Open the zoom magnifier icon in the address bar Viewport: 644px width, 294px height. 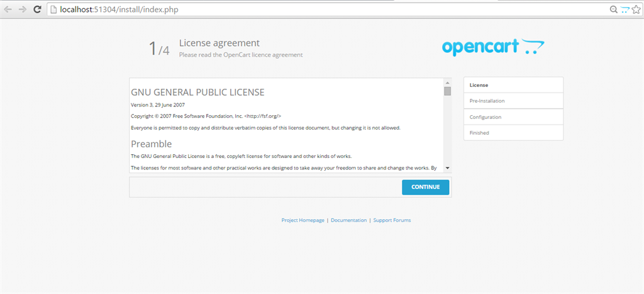pos(614,9)
